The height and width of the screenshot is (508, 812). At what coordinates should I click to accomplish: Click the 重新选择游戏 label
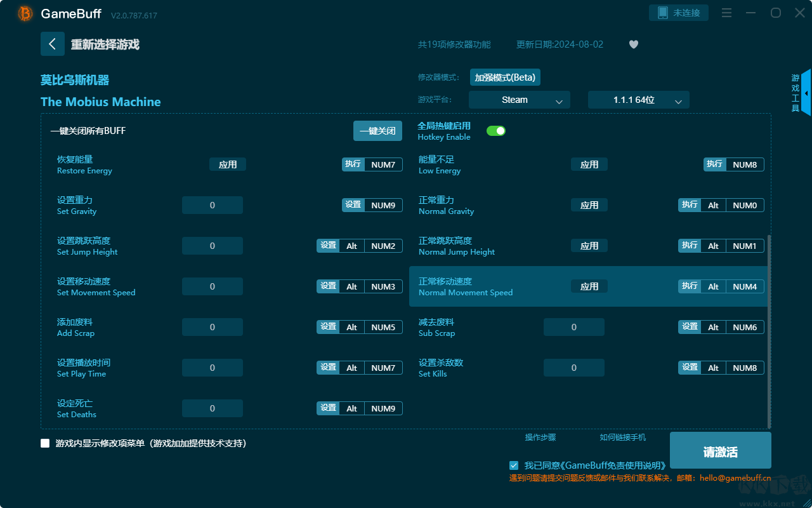(105, 44)
